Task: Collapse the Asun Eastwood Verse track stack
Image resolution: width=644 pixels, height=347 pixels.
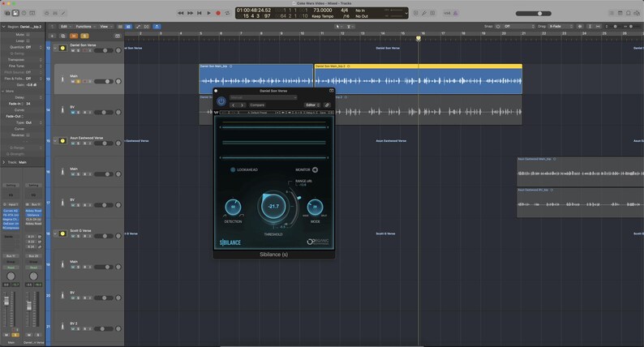Action: [x=55, y=141]
